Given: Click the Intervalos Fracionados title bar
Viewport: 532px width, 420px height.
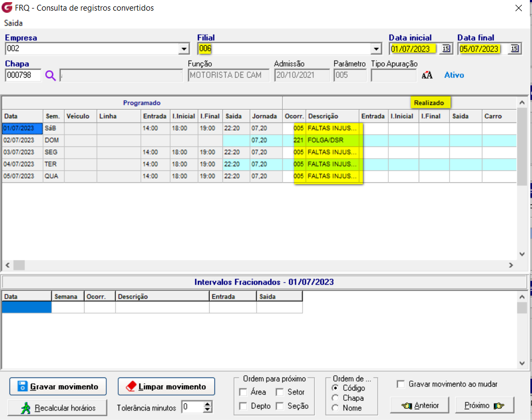Looking at the screenshot, I should [x=264, y=282].
